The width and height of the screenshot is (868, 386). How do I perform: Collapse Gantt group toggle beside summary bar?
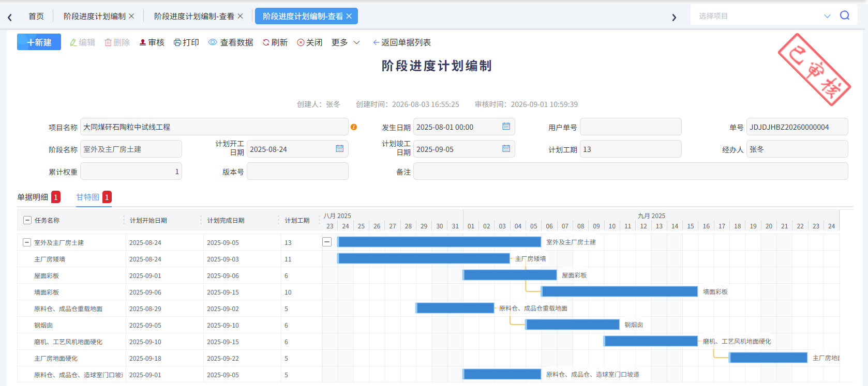click(327, 242)
